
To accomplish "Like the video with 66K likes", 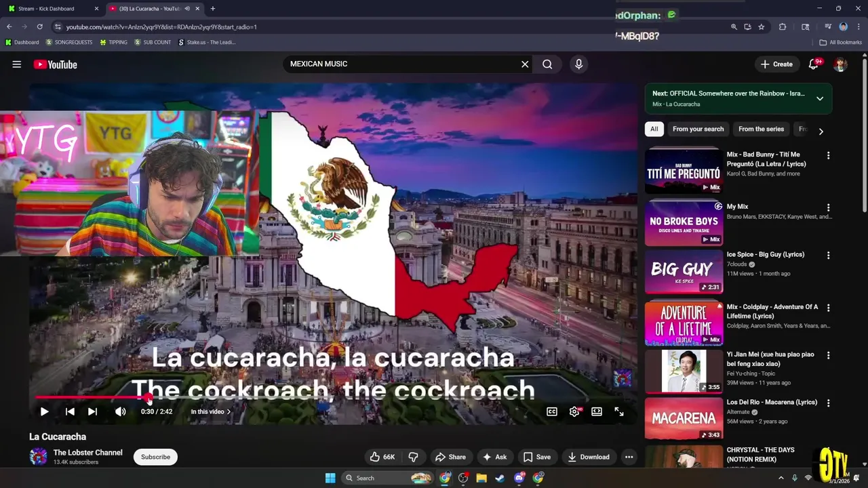I will click(x=382, y=457).
